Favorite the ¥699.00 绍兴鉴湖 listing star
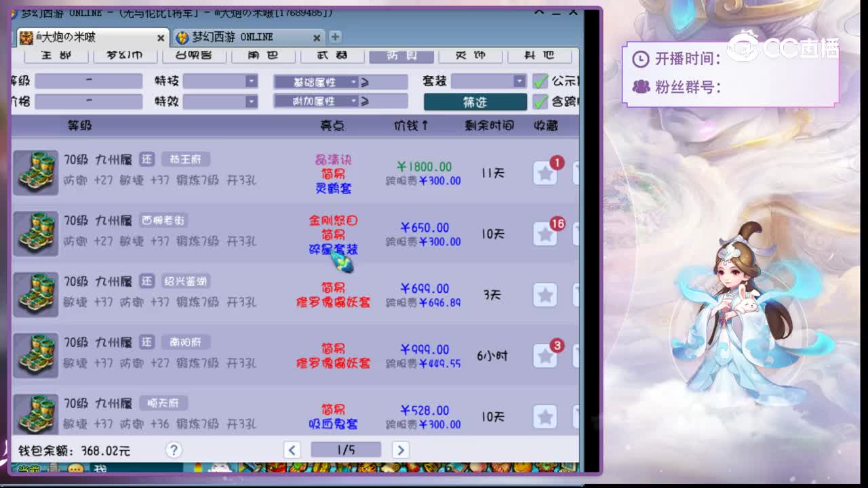The width and height of the screenshot is (868, 488). (x=545, y=295)
